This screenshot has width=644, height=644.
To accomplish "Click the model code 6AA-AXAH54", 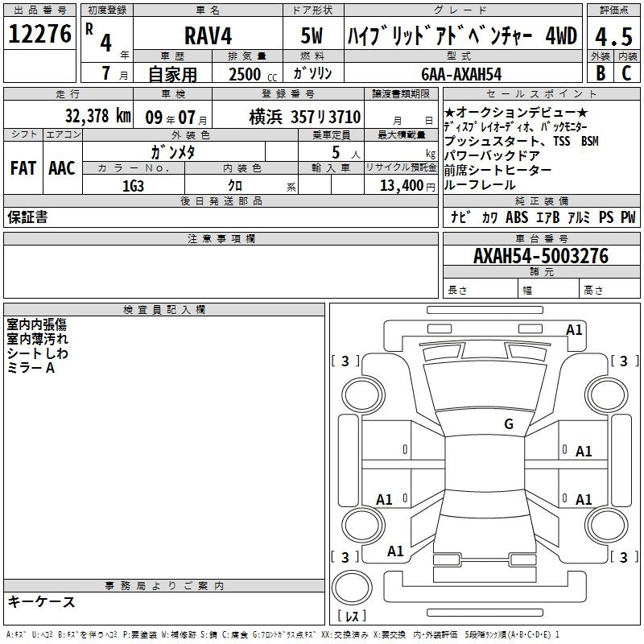I will click(461, 74).
